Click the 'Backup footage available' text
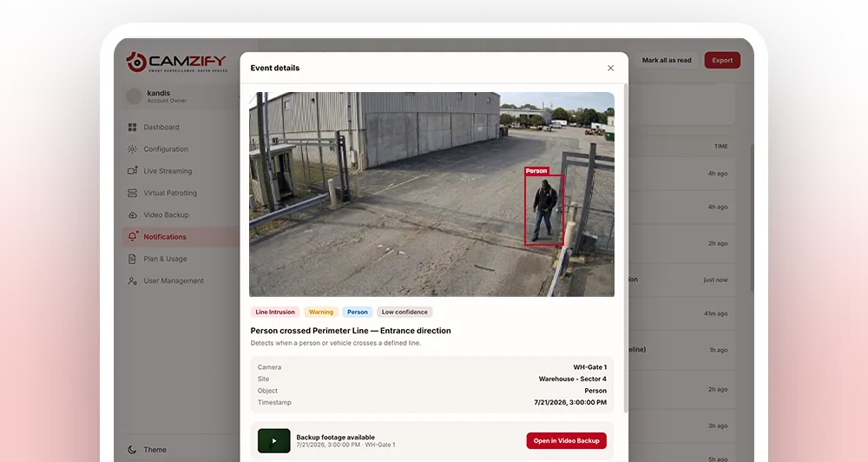Image resolution: width=868 pixels, height=462 pixels. tap(335, 437)
